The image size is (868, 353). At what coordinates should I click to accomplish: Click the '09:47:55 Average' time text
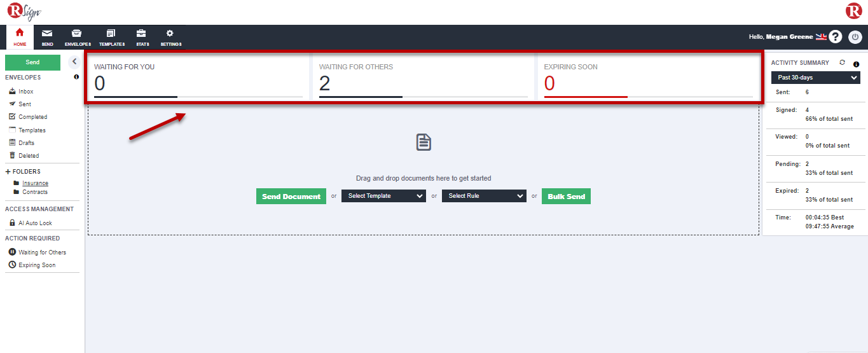[x=830, y=226]
